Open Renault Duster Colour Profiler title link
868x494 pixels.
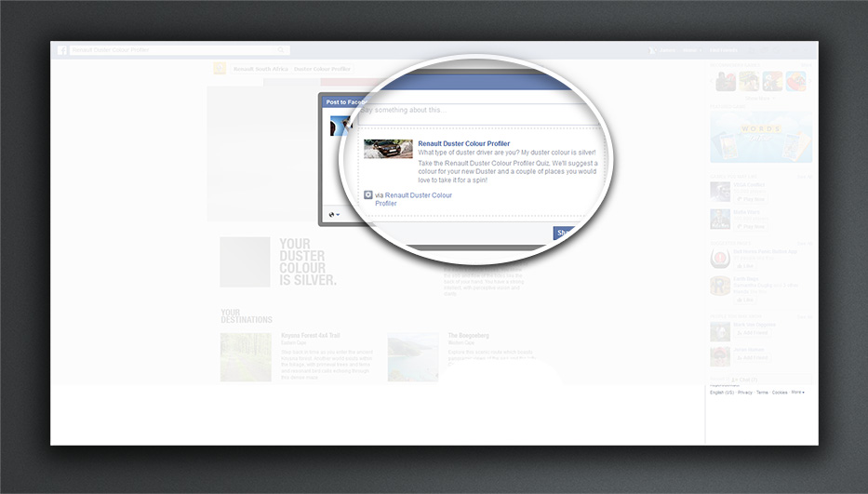point(463,143)
